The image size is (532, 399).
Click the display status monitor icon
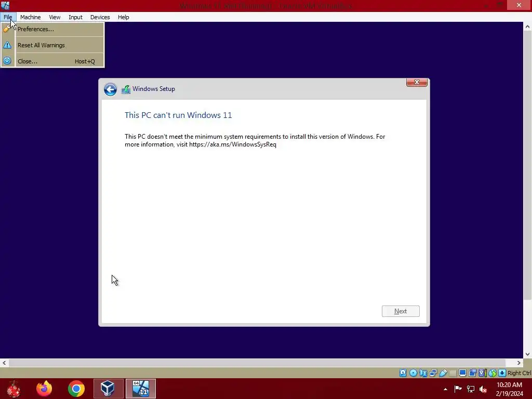pyautogui.click(x=462, y=373)
